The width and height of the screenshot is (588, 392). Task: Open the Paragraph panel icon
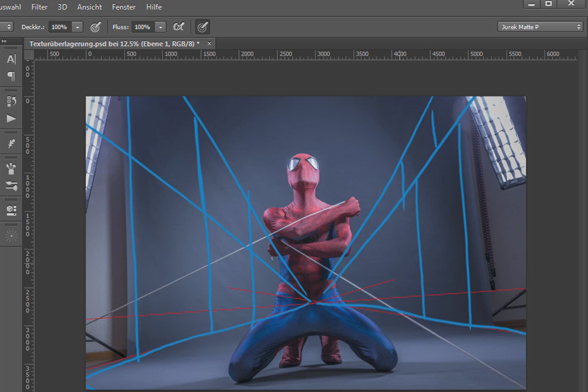coord(11,76)
